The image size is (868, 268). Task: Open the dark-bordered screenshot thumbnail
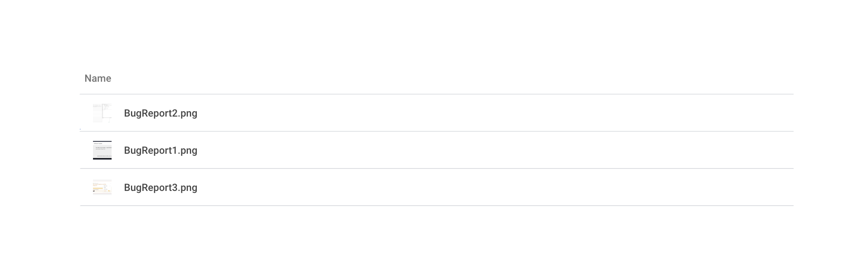102,150
